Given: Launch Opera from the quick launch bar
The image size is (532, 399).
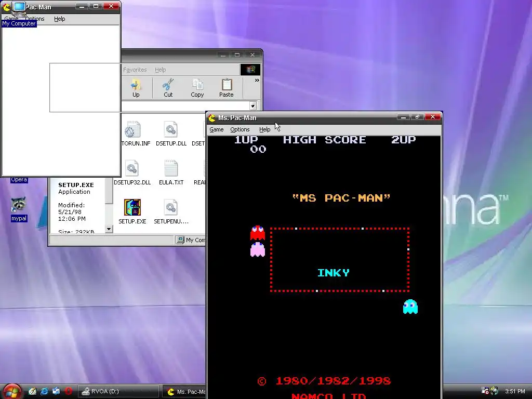Looking at the screenshot, I should click(x=69, y=391).
